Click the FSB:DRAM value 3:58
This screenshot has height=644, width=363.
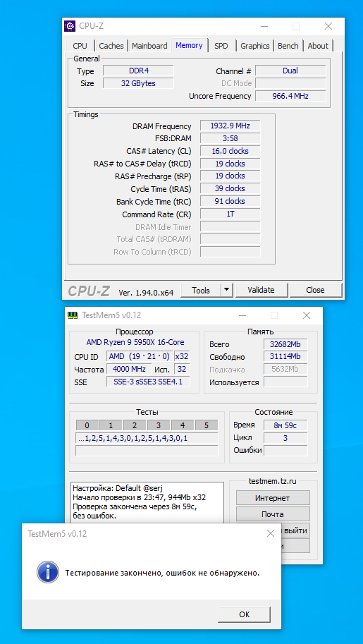pos(230,138)
